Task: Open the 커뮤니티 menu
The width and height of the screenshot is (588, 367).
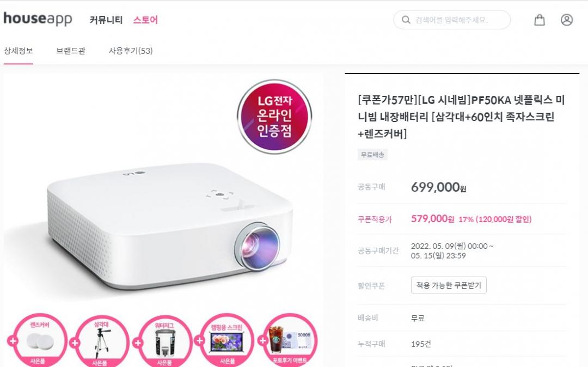Action: coord(106,20)
